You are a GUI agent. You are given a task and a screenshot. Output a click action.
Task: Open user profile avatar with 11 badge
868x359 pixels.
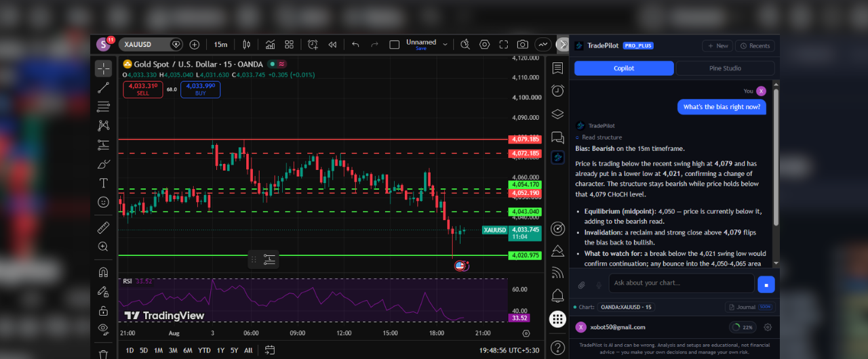[x=104, y=44]
